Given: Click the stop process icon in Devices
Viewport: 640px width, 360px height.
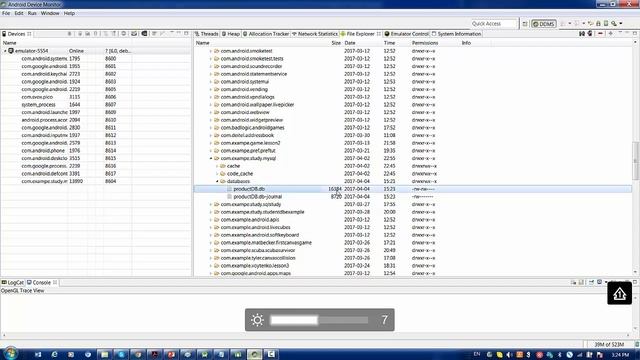Looking at the screenshot, I should coord(124,34).
